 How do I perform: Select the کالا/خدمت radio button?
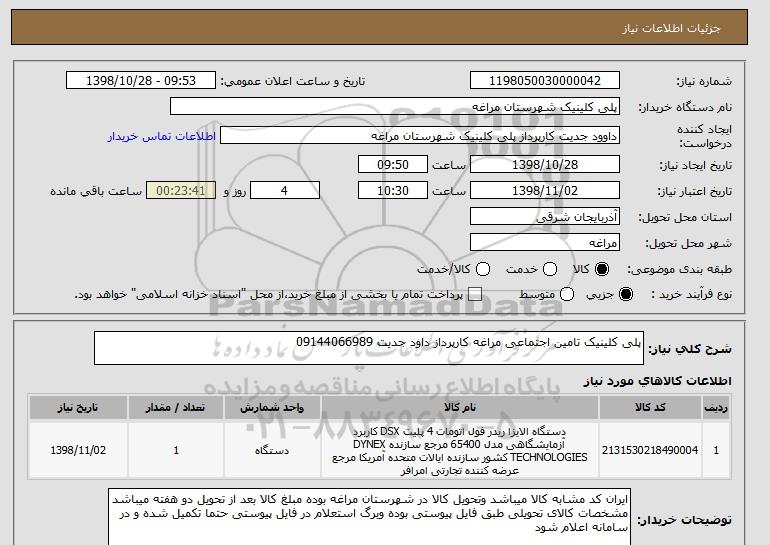click(x=483, y=269)
